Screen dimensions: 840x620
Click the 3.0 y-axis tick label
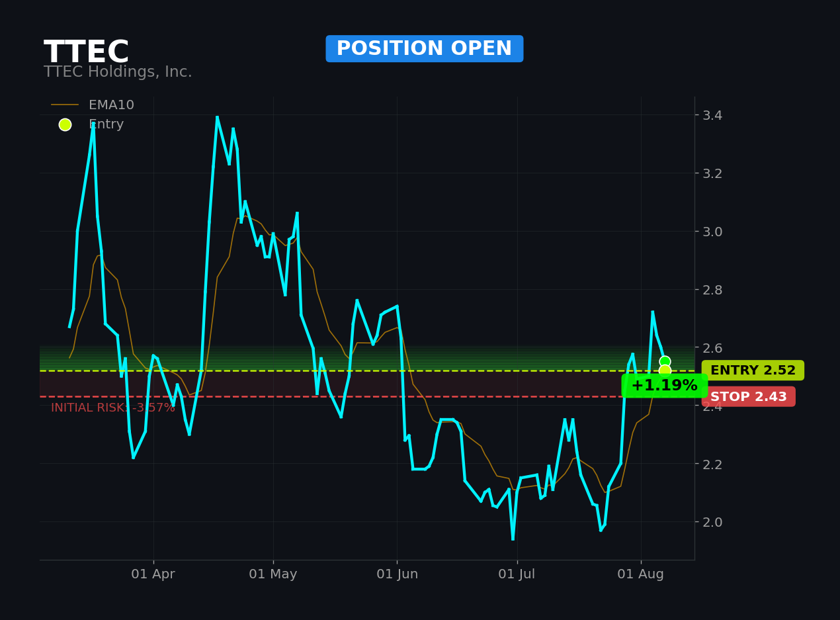click(x=712, y=232)
